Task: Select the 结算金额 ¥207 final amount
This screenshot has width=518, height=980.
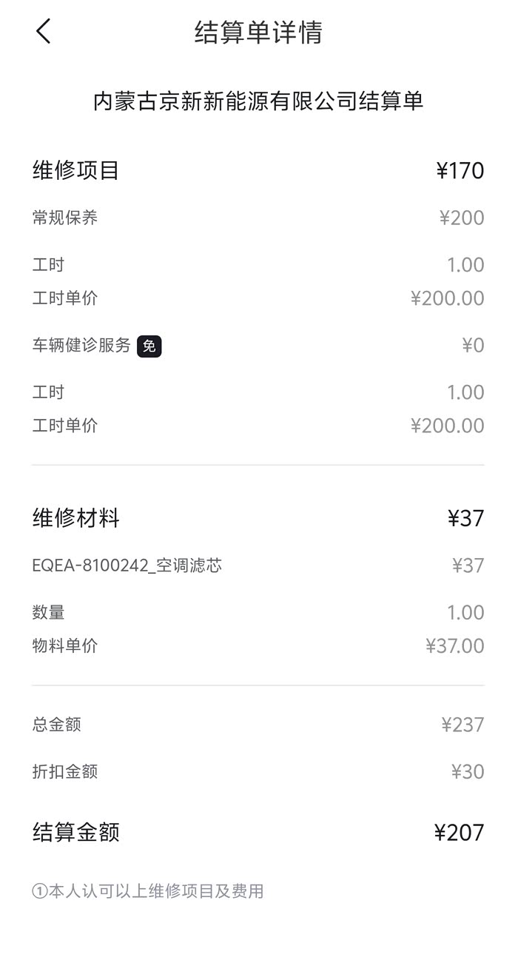Action: point(459,833)
